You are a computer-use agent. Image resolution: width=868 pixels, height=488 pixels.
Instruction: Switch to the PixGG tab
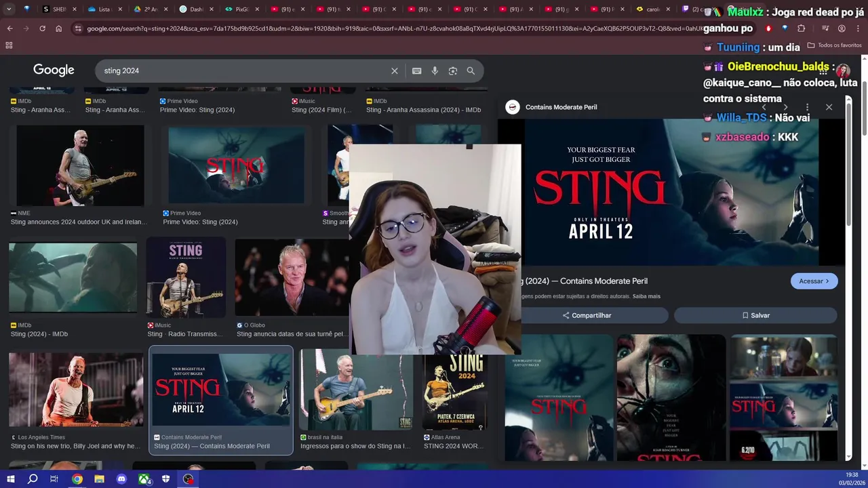tap(242, 9)
